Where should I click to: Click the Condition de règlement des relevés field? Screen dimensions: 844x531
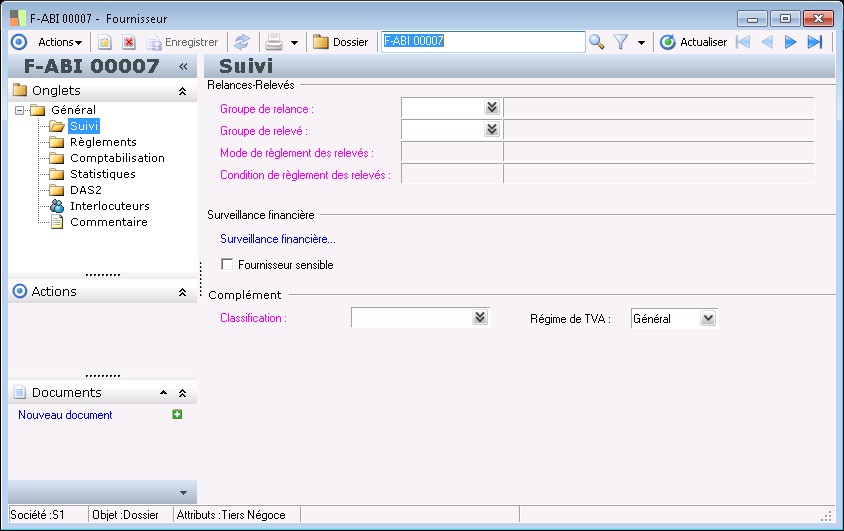pos(452,174)
